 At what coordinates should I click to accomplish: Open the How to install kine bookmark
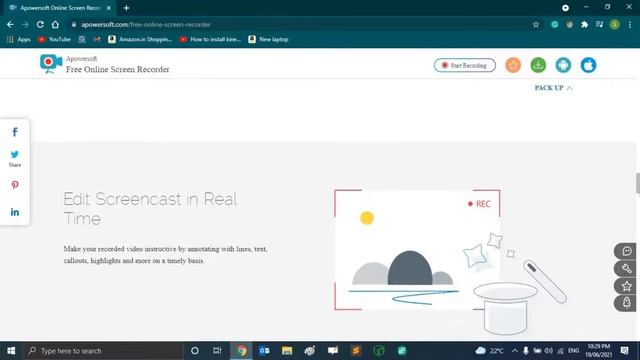click(210, 39)
